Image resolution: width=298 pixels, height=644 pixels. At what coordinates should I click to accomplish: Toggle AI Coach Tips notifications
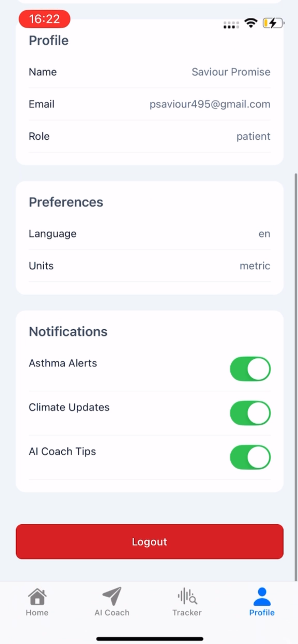click(x=250, y=457)
